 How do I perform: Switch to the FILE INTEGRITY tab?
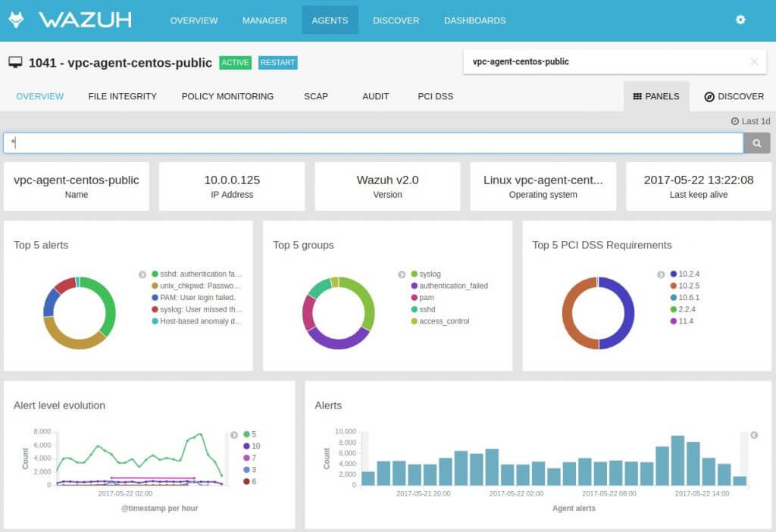(x=122, y=96)
